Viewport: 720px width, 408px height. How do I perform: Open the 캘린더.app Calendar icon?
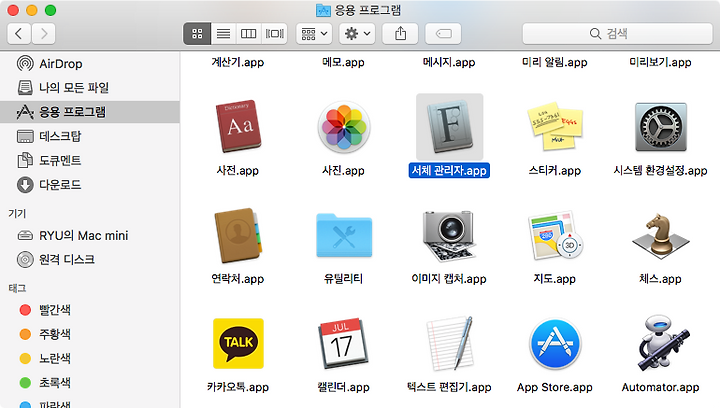(x=343, y=343)
